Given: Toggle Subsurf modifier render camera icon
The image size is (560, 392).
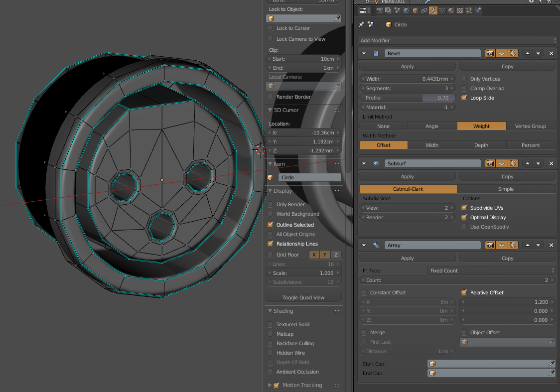Looking at the screenshot, I should (x=490, y=163).
